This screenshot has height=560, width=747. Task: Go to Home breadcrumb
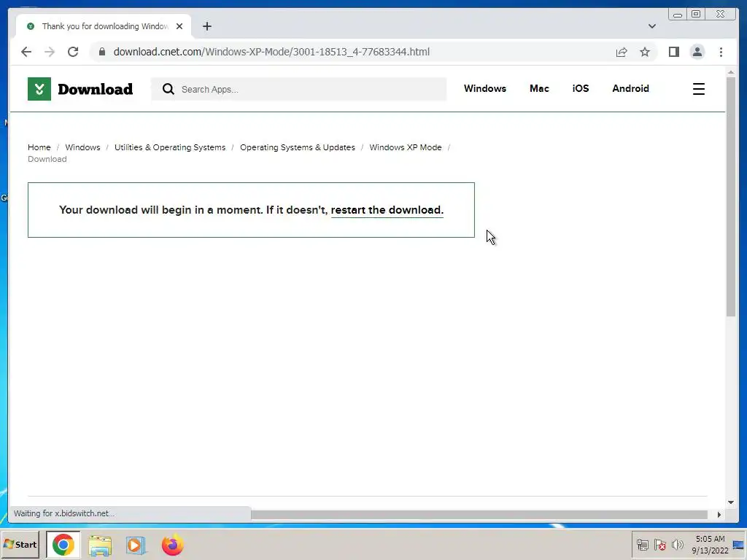point(39,147)
